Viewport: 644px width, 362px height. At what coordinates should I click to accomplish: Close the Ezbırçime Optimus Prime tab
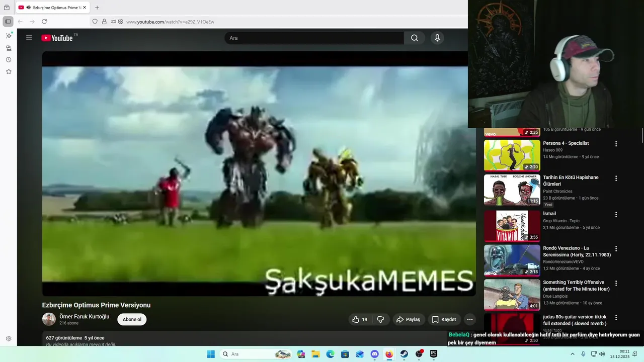[84, 8]
